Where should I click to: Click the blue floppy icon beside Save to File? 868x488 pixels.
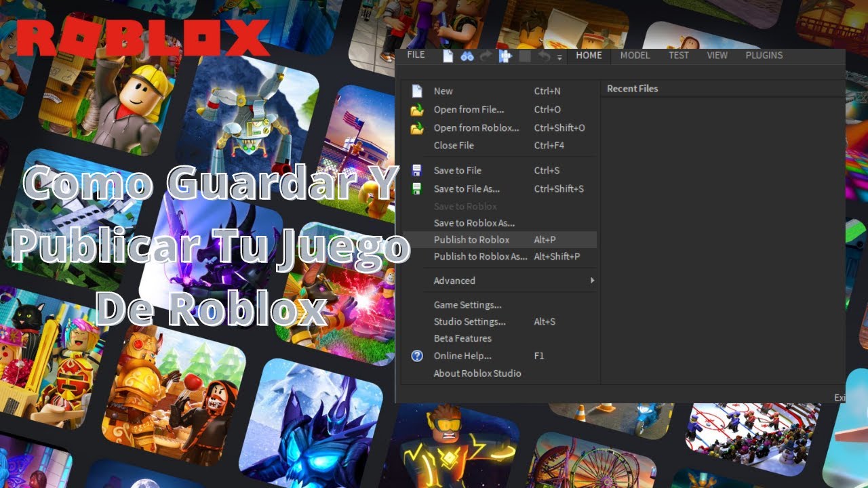(417, 171)
